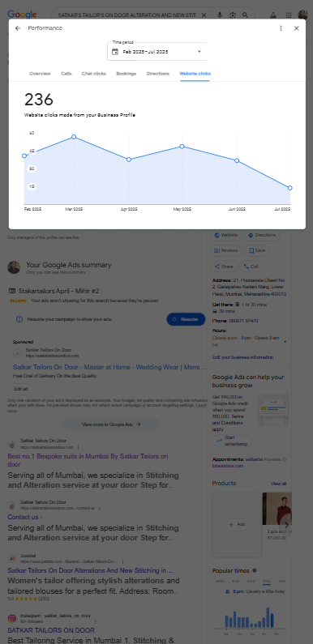Switch to the Calls tab
This screenshot has height=644, width=313.
66,74
